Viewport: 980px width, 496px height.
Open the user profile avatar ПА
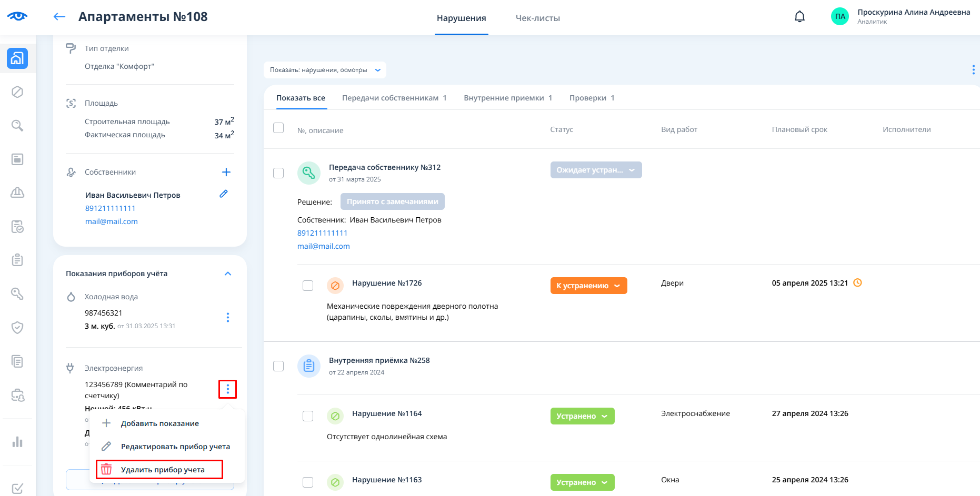pos(839,16)
